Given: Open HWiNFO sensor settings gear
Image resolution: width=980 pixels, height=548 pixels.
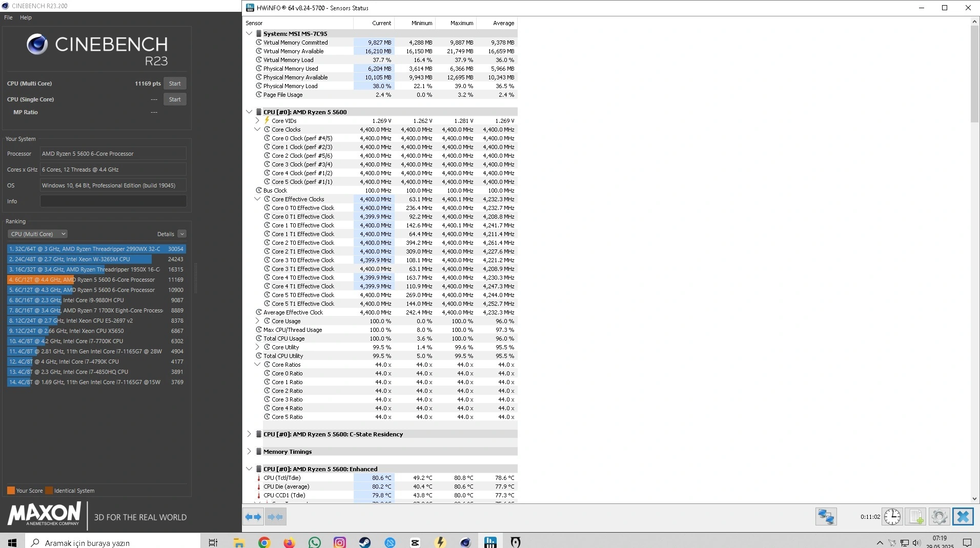Looking at the screenshot, I should (x=939, y=517).
